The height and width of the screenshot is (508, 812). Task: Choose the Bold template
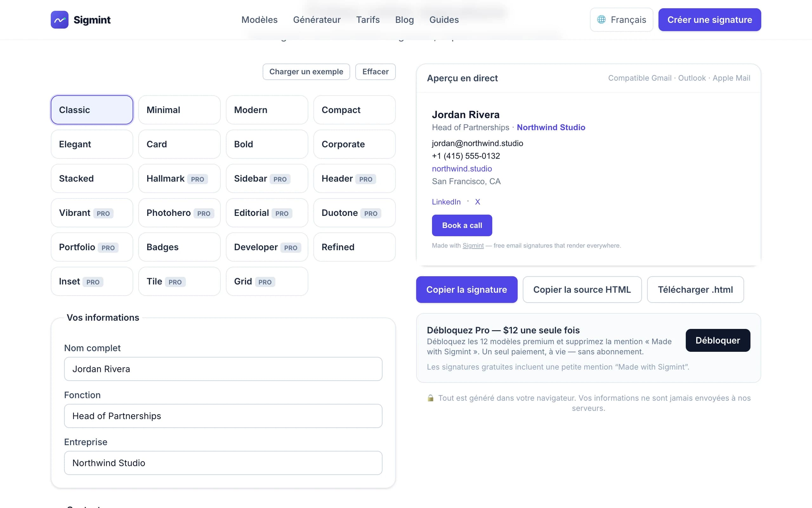pos(267,144)
